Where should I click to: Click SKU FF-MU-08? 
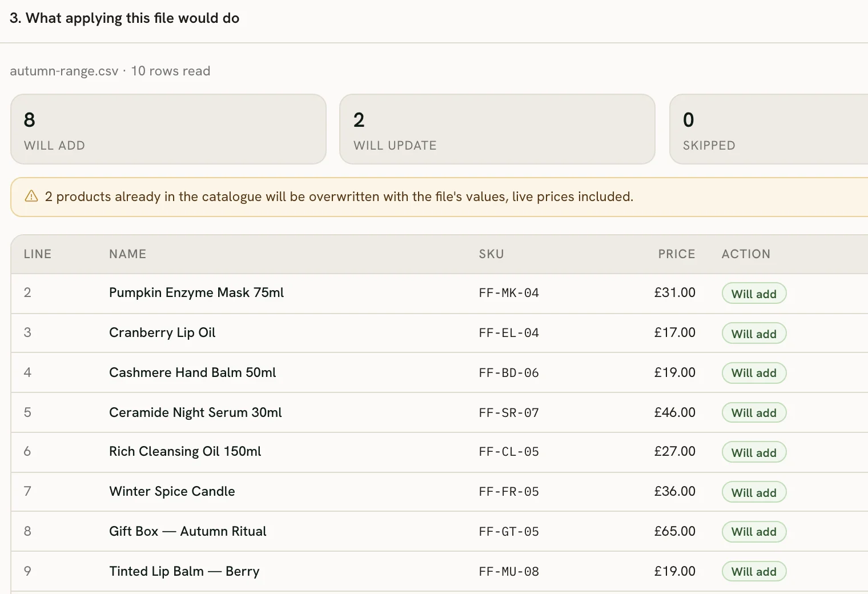(x=509, y=572)
